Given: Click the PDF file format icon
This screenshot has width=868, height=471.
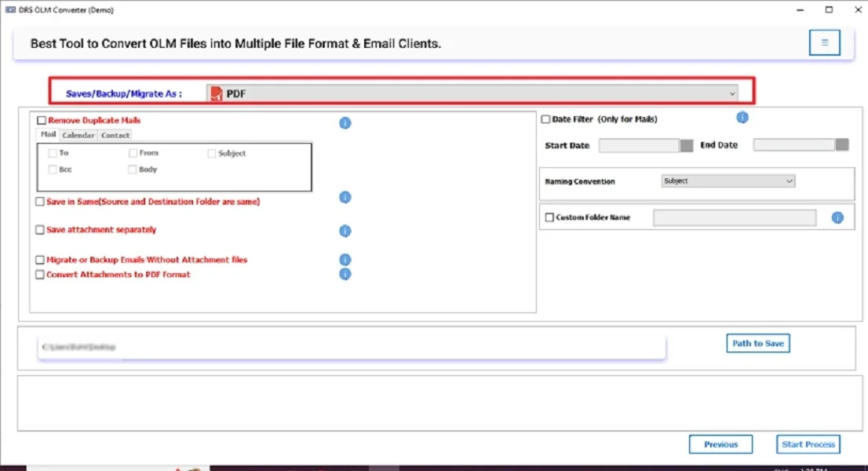Looking at the screenshot, I should tap(215, 92).
